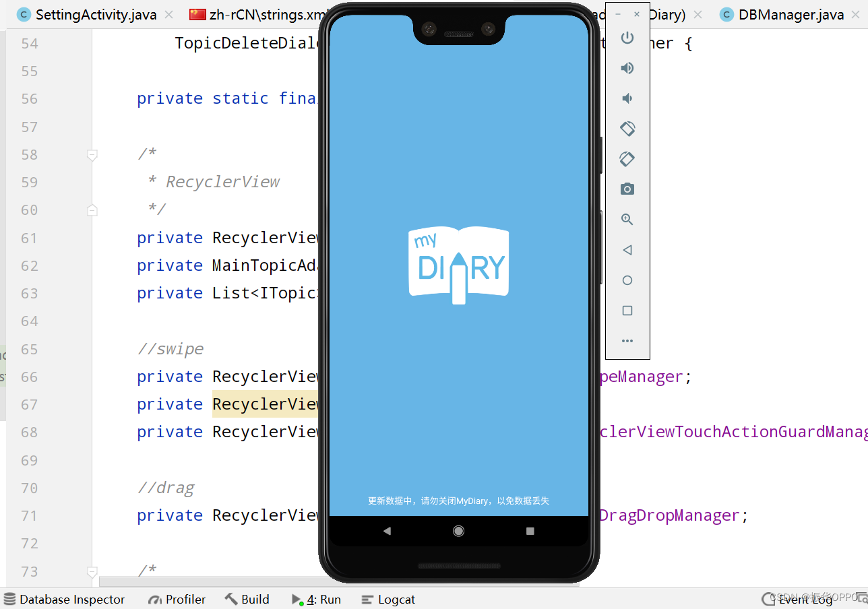The height and width of the screenshot is (609, 868).
Task: Click 'clerViewTouchActionGuardManag' on line 68
Action: (733, 432)
